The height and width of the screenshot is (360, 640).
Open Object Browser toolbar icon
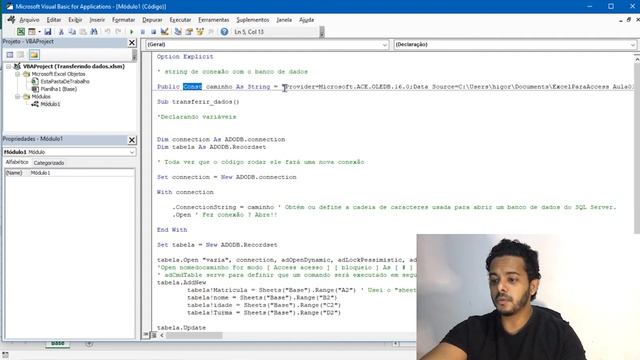pyautogui.click(x=200, y=32)
